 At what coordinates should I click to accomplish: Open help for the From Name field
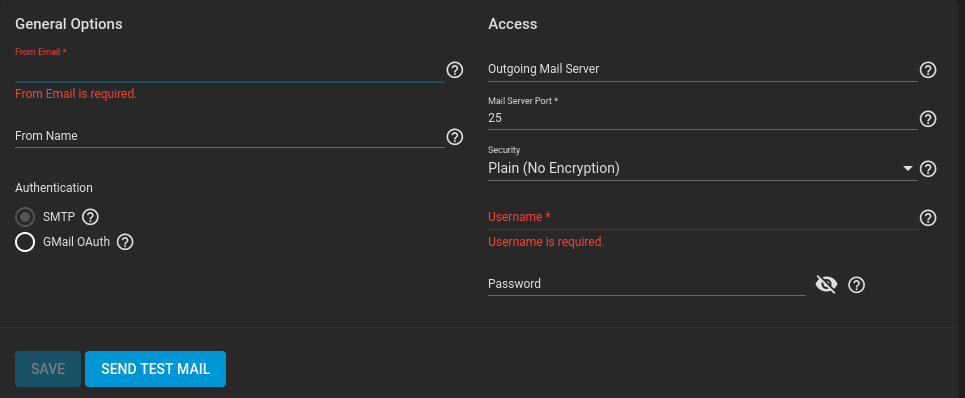[x=454, y=137]
